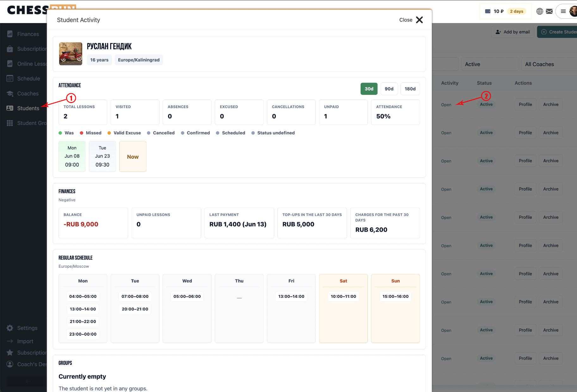Open the hamburger menu in header
The width and height of the screenshot is (577, 392).
pos(563,11)
